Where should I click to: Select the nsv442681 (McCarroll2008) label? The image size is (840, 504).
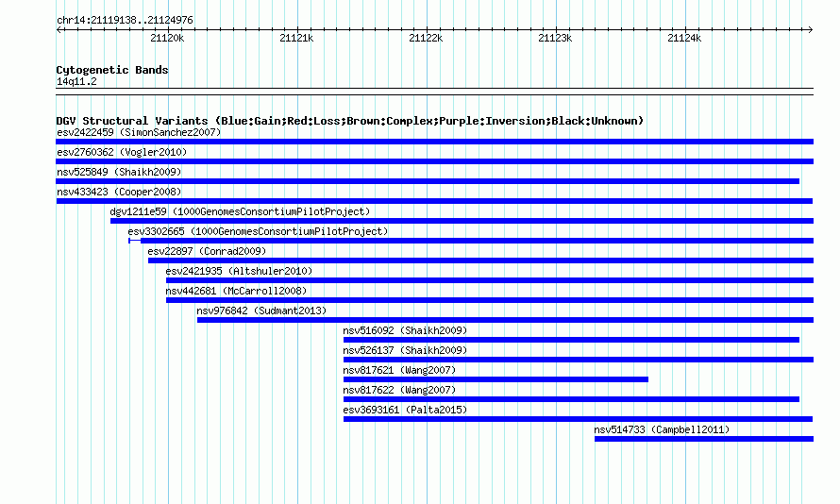236,291
